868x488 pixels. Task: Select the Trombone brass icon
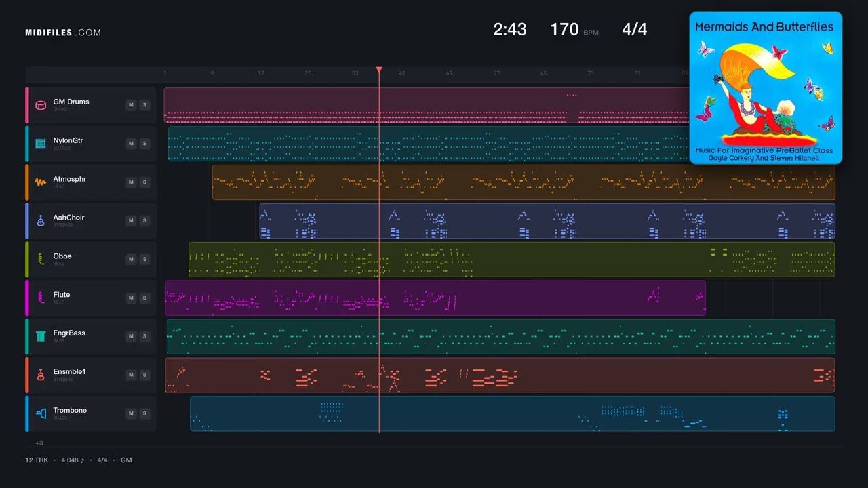pos(41,413)
